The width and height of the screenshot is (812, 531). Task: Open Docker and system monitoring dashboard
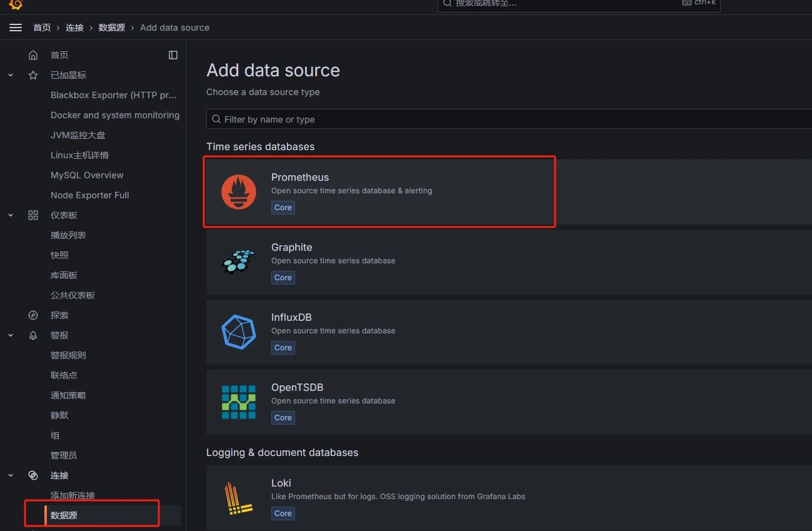tap(115, 115)
